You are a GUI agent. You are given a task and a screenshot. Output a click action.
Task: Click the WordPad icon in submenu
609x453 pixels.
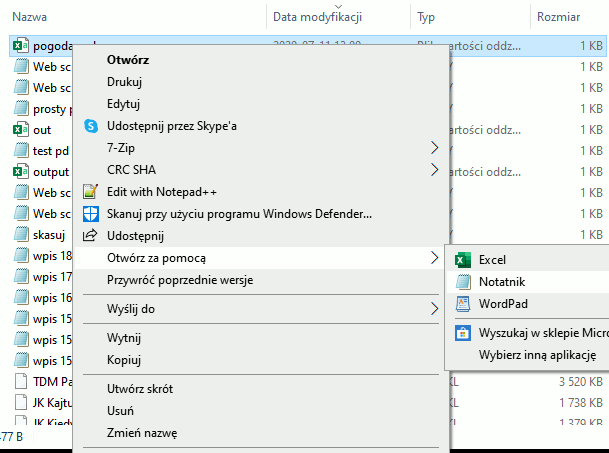pos(463,303)
